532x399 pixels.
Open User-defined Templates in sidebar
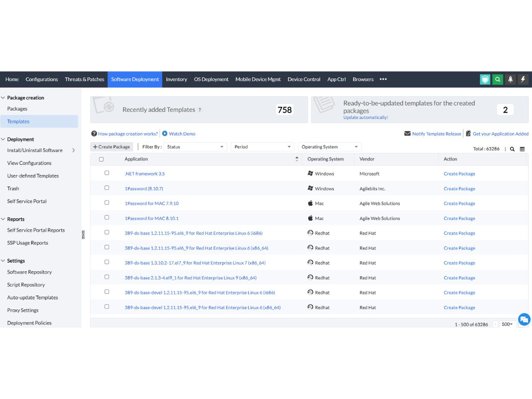coord(33,176)
